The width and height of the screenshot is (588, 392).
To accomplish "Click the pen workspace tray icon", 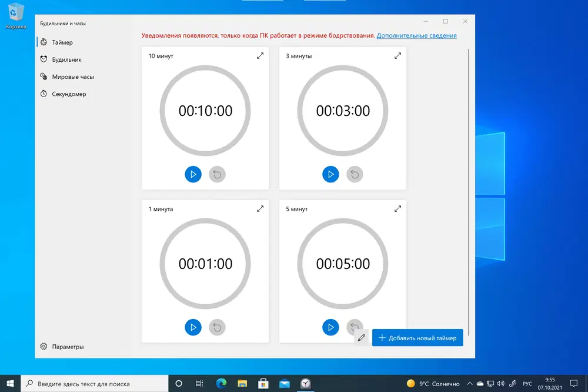I will click(x=513, y=383).
